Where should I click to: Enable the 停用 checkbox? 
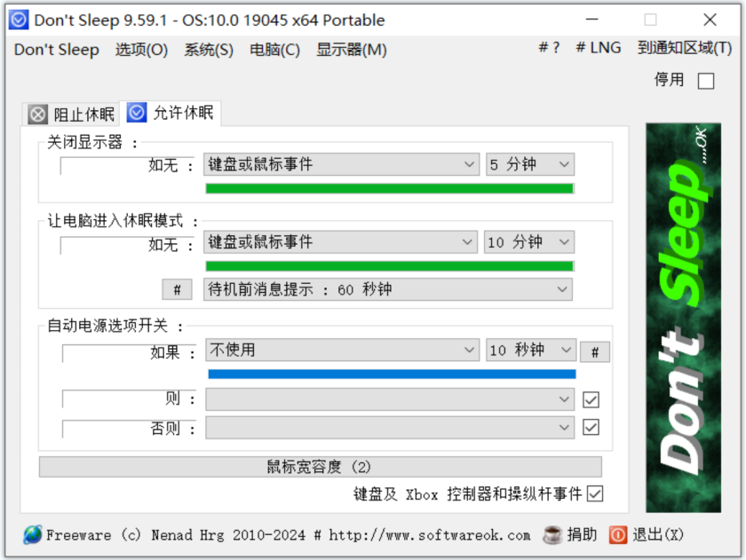click(705, 81)
